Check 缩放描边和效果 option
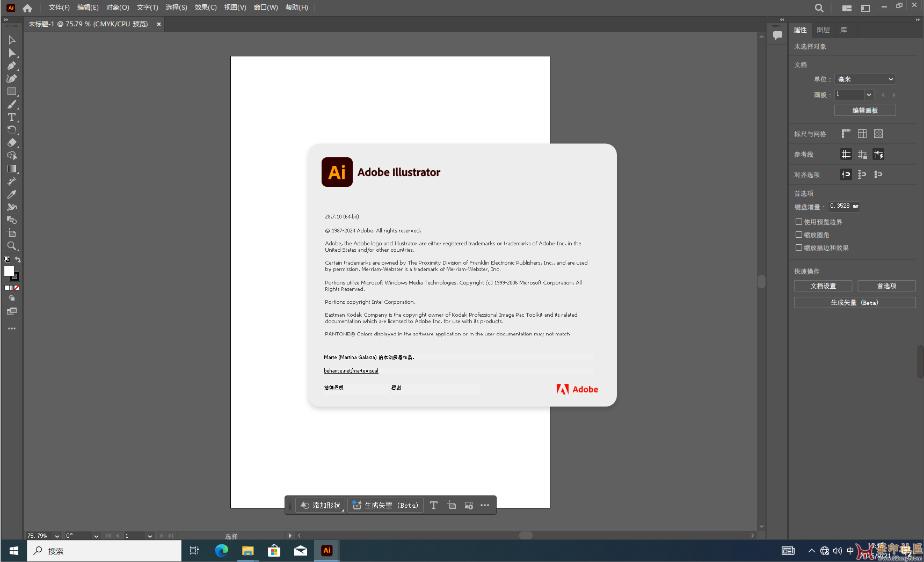The image size is (924, 562). pos(799,247)
